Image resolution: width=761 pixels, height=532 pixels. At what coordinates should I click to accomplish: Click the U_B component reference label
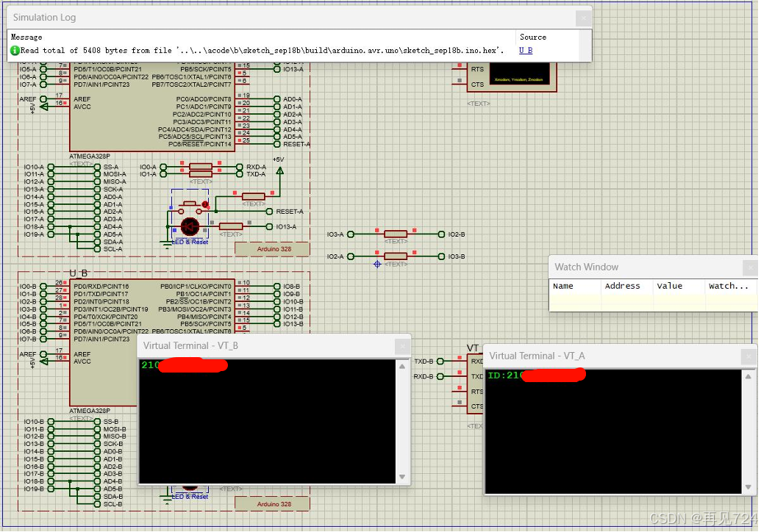(78, 273)
